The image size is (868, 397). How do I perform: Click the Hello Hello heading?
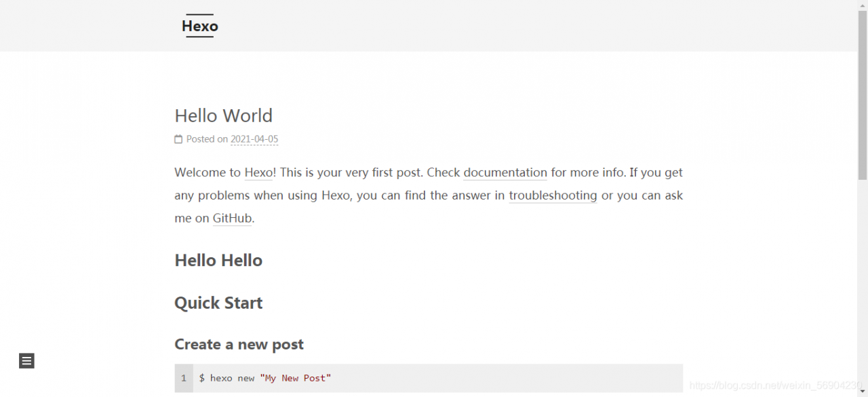tap(218, 261)
